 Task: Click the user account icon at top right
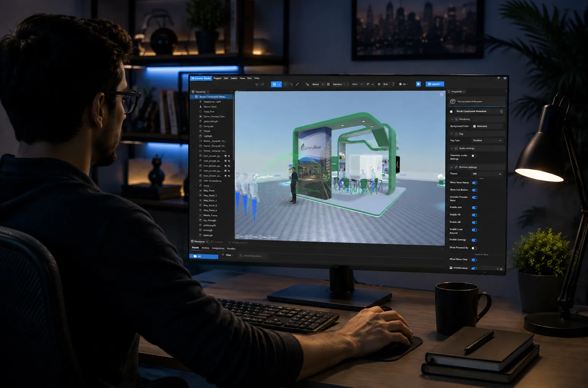click(505, 78)
